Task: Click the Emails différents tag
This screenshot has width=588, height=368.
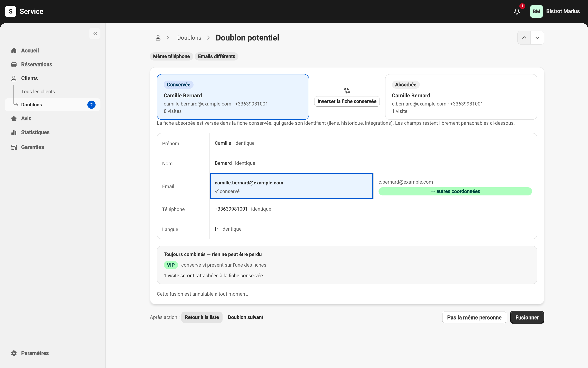Action: coord(216,56)
